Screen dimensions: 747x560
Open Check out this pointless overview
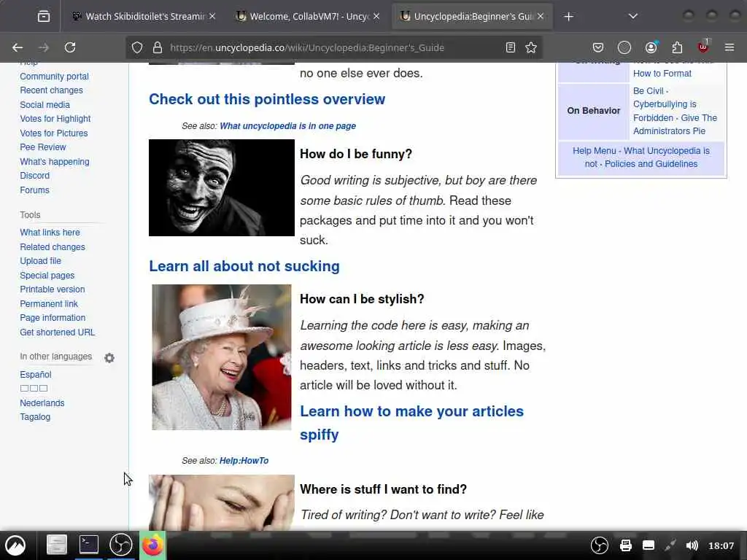tap(267, 99)
